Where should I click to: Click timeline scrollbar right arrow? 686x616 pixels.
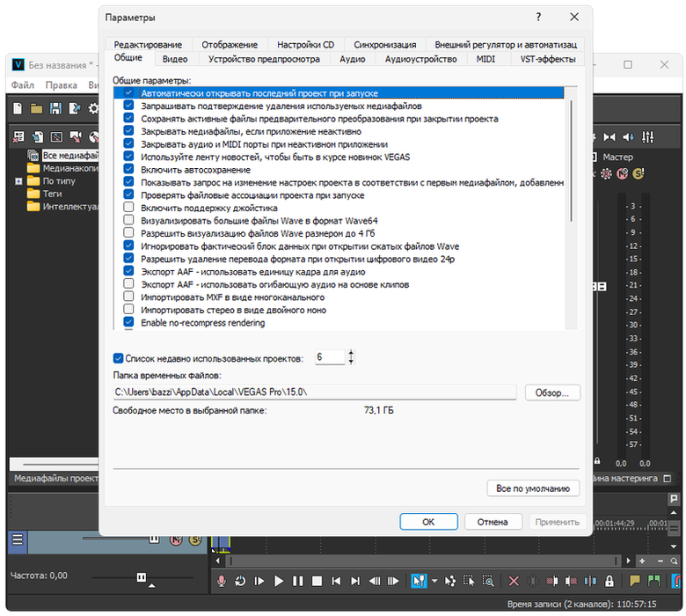pos(628,561)
